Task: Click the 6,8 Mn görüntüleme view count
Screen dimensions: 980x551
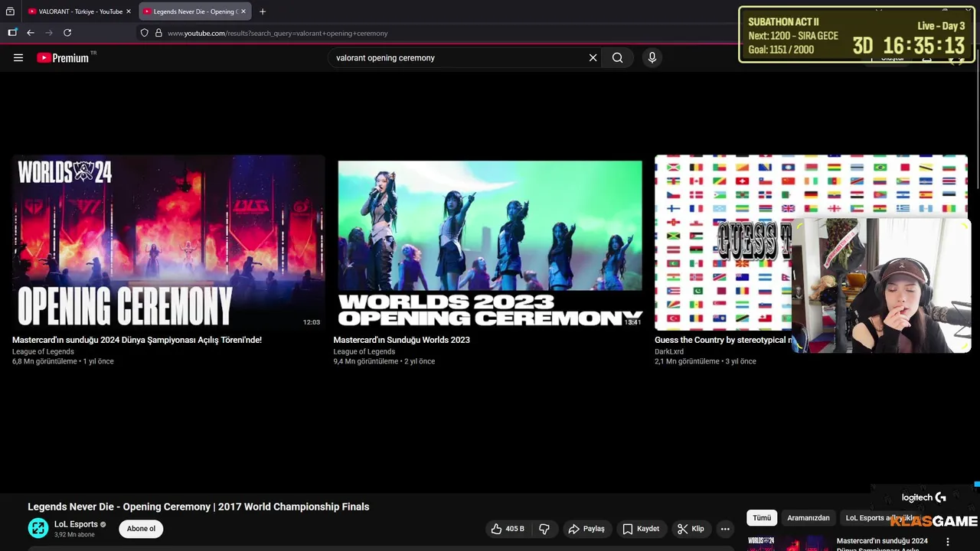Action: 44,361
